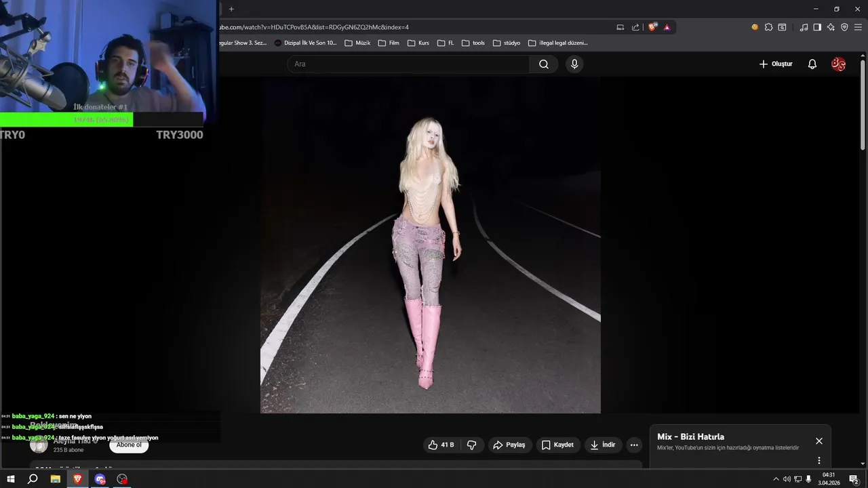Open Windows Start menu
This screenshot has width=868, height=488.
click(x=11, y=479)
